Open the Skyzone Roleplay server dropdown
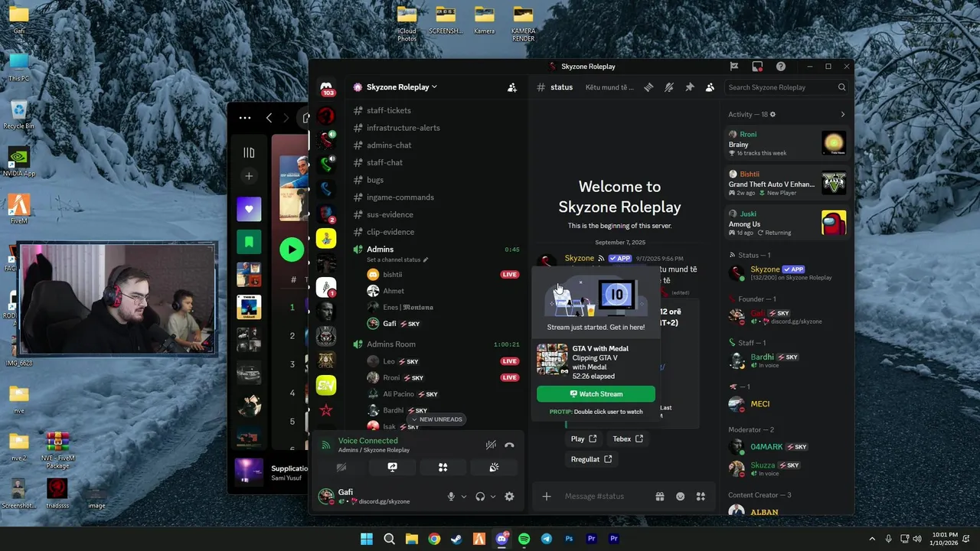Viewport: 980px width, 551px height. point(401,87)
